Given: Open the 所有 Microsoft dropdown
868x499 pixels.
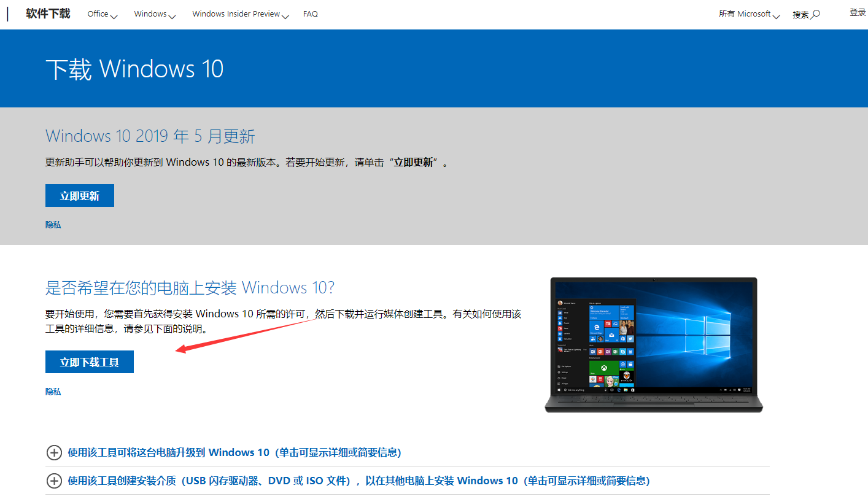Looking at the screenshot, I should coord(748,13).
